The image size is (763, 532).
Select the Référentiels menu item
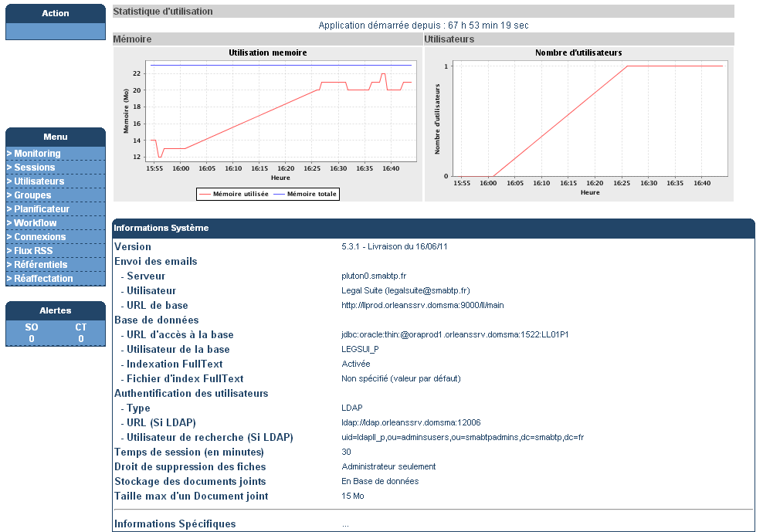(56, 264)
